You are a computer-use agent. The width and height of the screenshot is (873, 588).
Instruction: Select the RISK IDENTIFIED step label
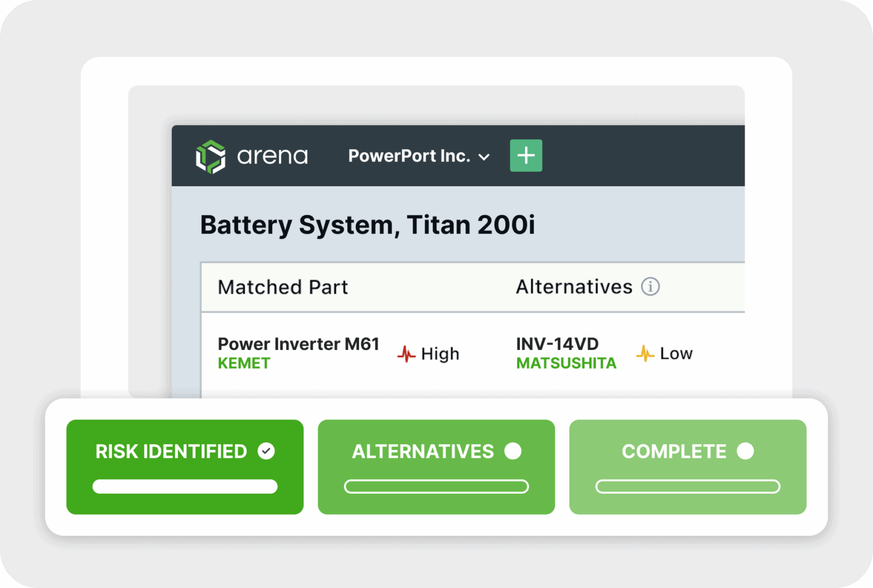click(171, 452)
